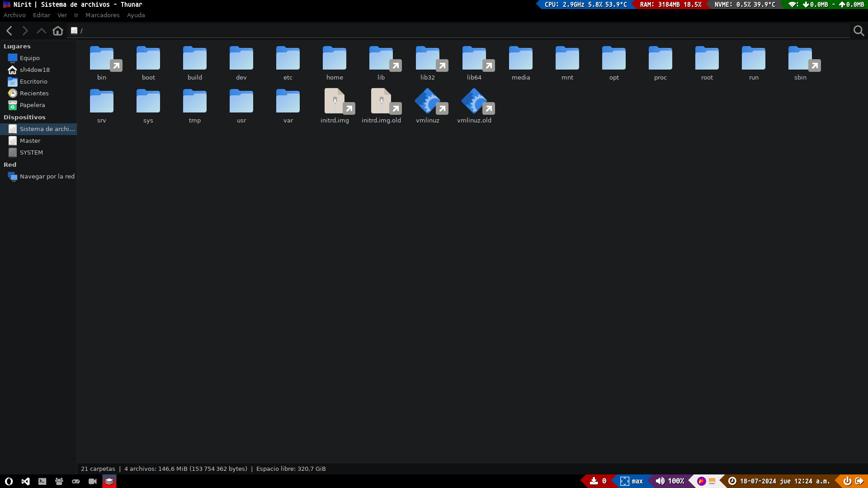Select the initrd.img archive file
Screen dimensions: 868x488
[x=335, y=102]
